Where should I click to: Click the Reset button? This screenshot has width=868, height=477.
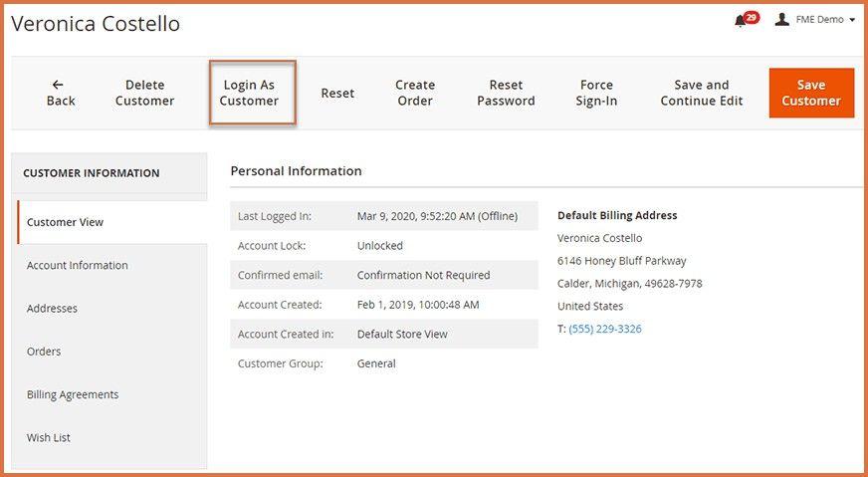coord(337,93)
